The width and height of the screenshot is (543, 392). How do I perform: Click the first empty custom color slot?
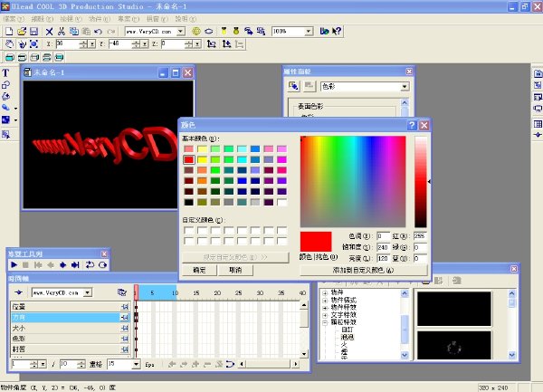click(189, 230)
